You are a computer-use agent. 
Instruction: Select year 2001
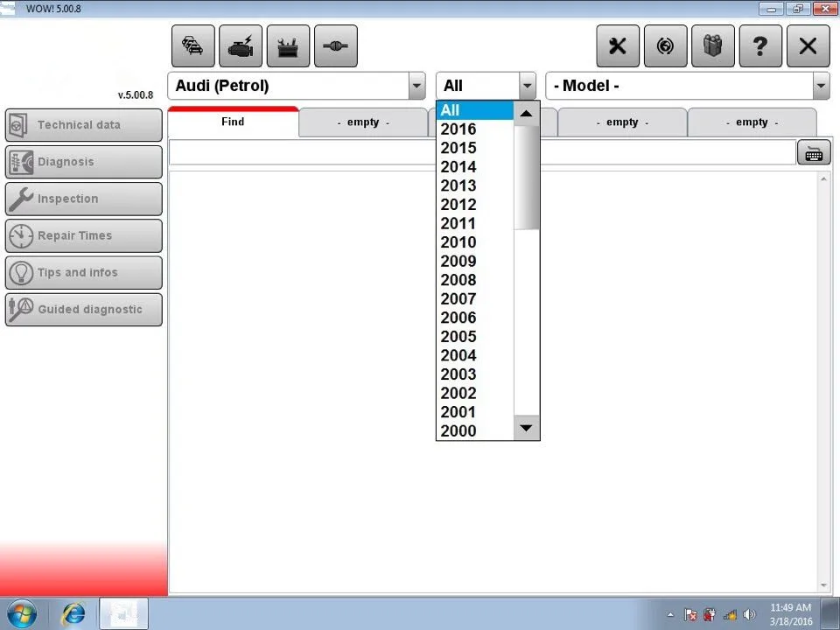[474, 412]
